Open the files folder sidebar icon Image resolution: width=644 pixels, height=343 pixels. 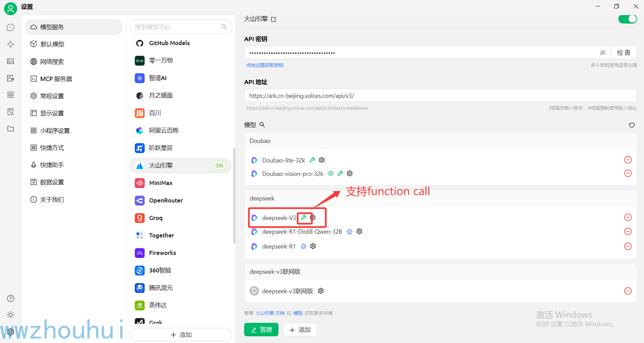(x=10, y=129)
